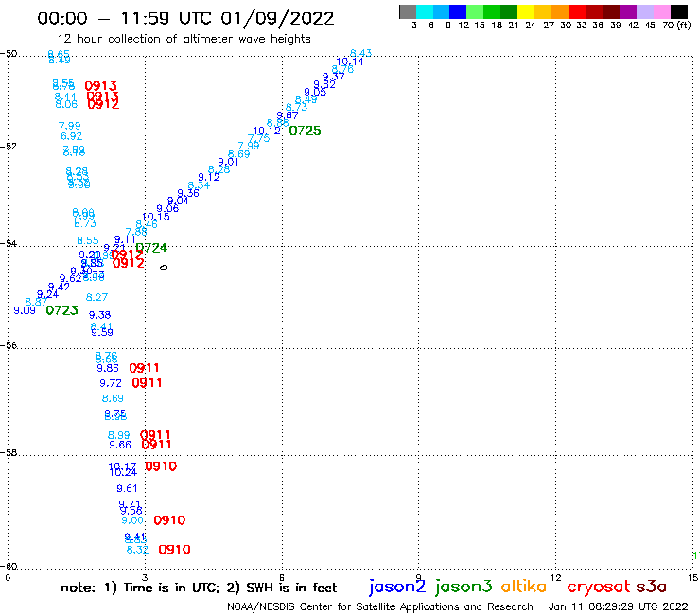Click the latitude axis label '-58'

(x=9, y=452)
